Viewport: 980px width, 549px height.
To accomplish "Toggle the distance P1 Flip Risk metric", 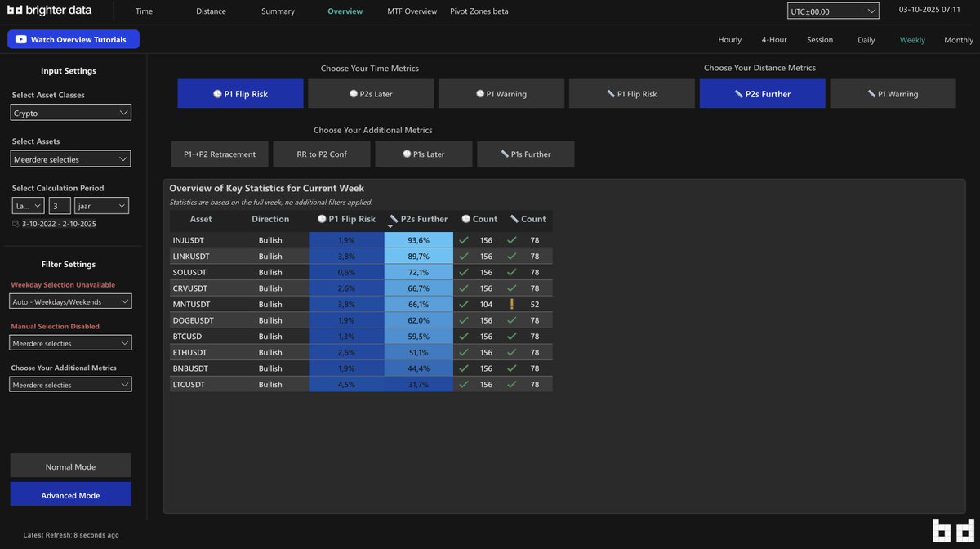I will coord(632,94).
